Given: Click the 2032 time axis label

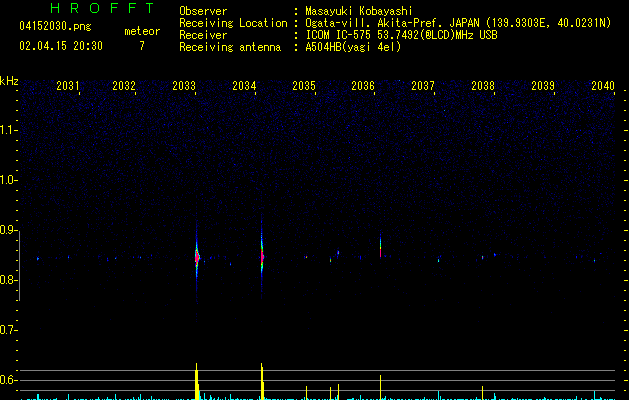Looking at the screenshot, I should (124, 85).
